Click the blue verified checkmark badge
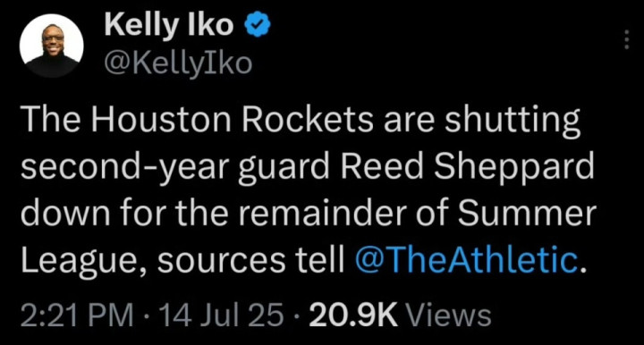 click(x=258, y=25)
